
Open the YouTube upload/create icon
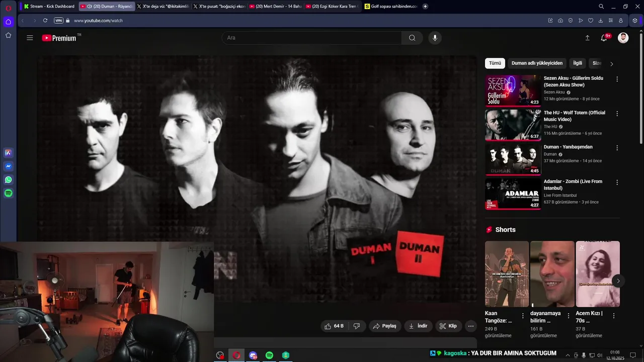(x=587, y=38)
